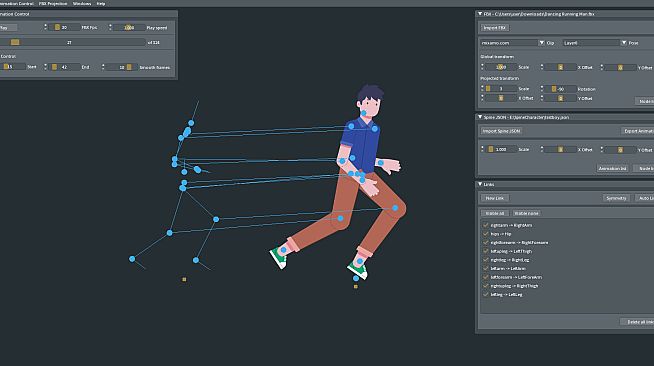Adjust the Spine JSON X Offset field

[x=560, y=149]
